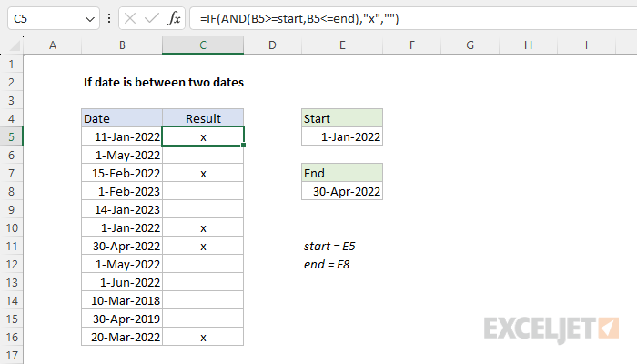Viewport: 637px width, 364px height.
Task: Click the title cell 'If date is between two dates'
Action: coord(164,83)
